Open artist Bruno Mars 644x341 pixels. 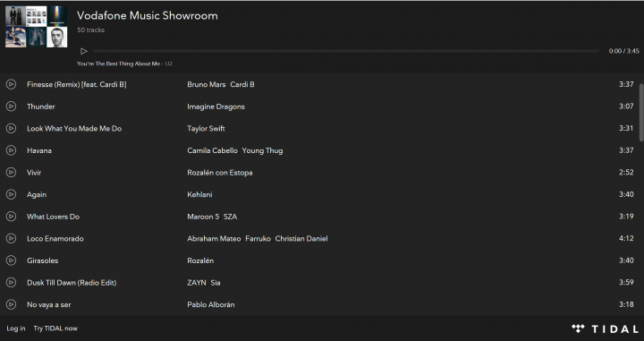pos(207,84)
